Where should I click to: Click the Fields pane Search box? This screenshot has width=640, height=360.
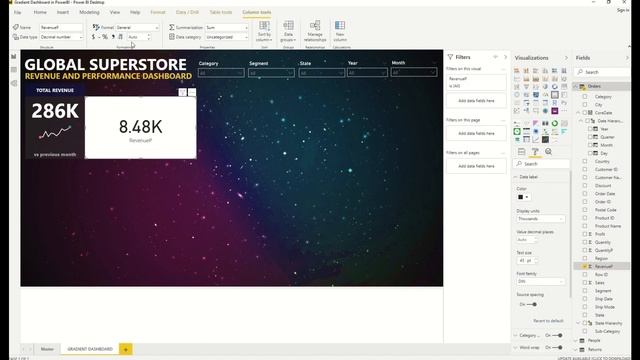(603, 72)
